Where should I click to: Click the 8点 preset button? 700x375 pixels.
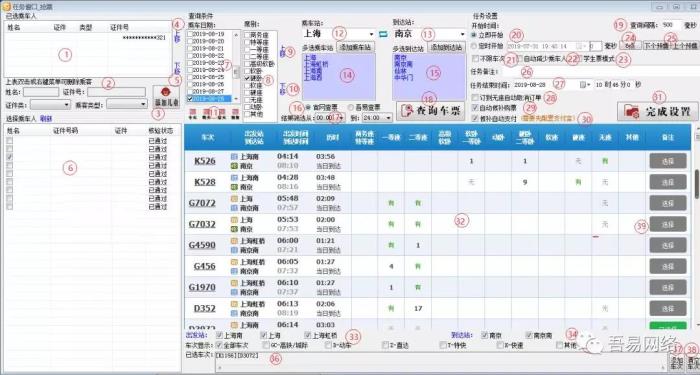pos(631,46)
